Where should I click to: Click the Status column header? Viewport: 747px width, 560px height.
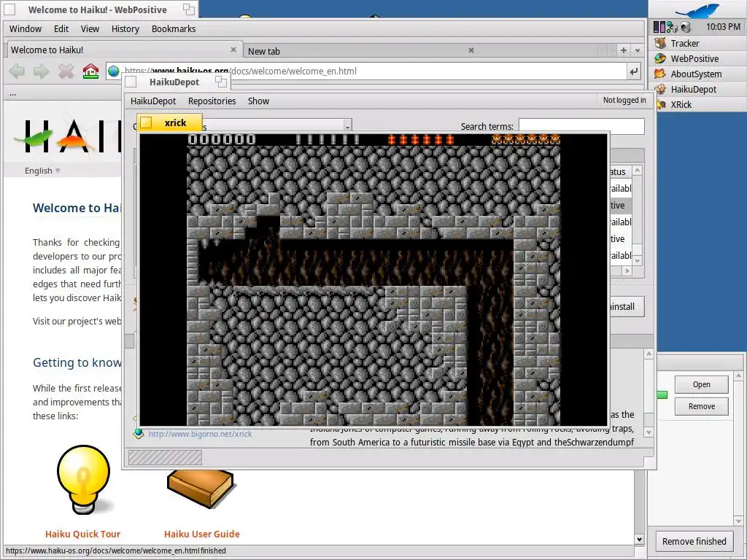620,171
